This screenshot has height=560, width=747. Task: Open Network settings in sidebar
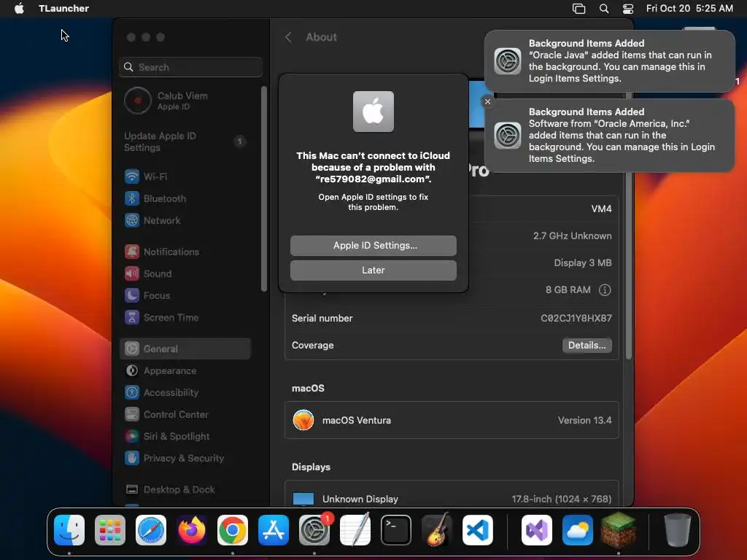[186, 220]
